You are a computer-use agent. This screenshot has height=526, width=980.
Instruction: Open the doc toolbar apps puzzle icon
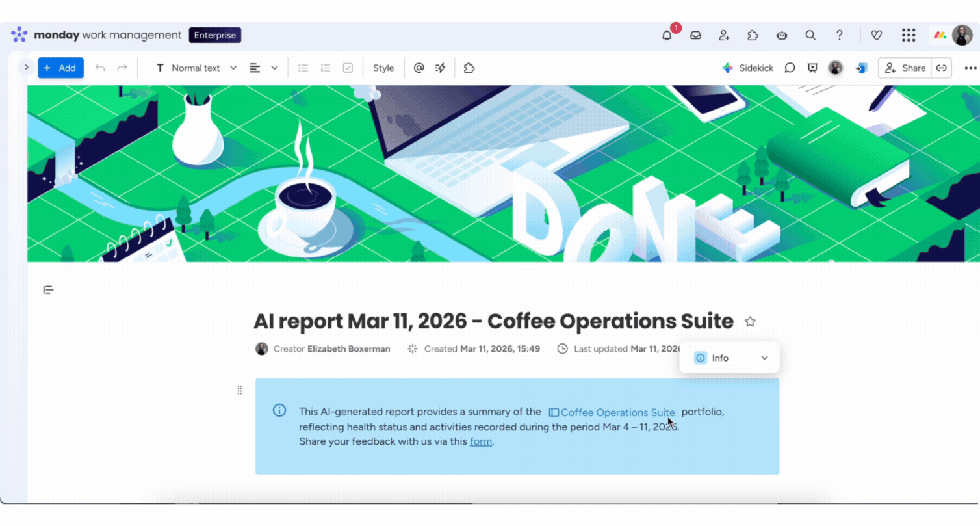click(x=469, y=68)
